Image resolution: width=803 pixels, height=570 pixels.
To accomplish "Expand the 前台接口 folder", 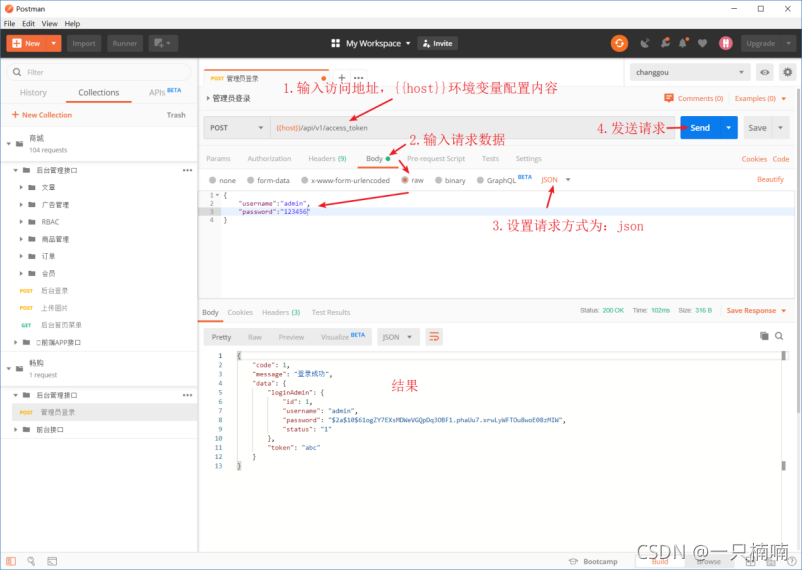I will pyautogui.click(x=15, y=430).
